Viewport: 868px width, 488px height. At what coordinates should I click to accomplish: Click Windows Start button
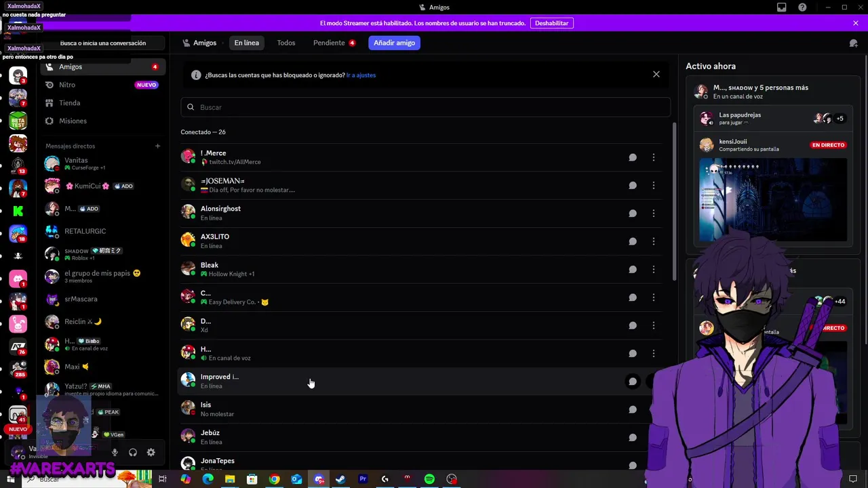tap(10, 479)
